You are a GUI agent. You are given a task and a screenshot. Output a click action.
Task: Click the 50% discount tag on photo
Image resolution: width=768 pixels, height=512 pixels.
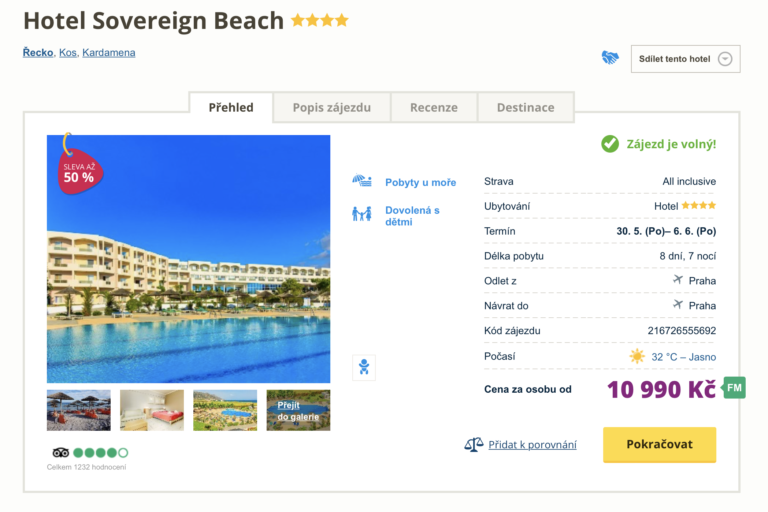coord(79,170)
